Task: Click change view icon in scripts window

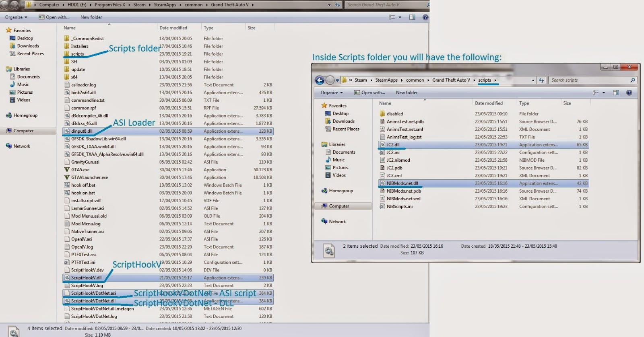Action: (x=596, y=92)
